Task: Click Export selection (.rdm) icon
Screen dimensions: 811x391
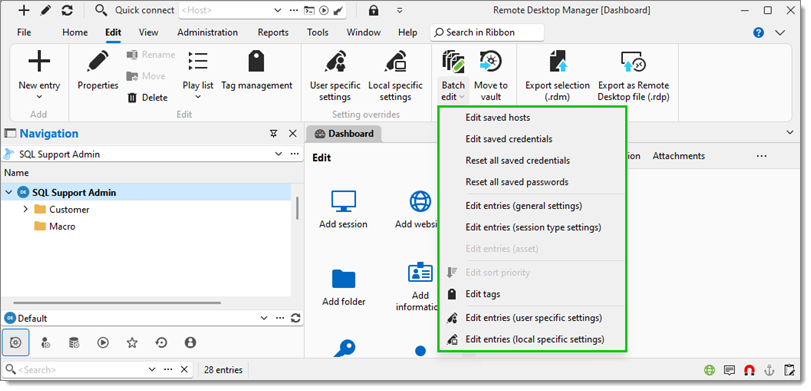Action: (x=558, y=61)
